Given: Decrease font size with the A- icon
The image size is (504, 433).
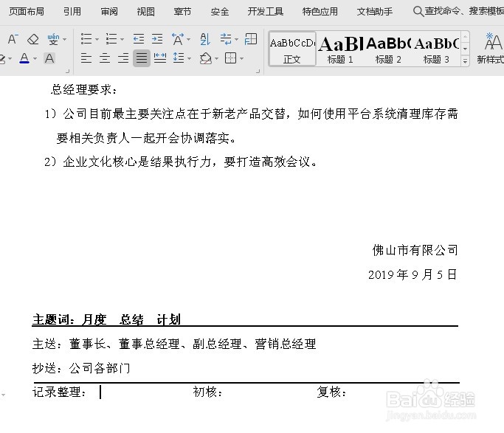Looking at the screenshot, I should click(x=13, y=39).
